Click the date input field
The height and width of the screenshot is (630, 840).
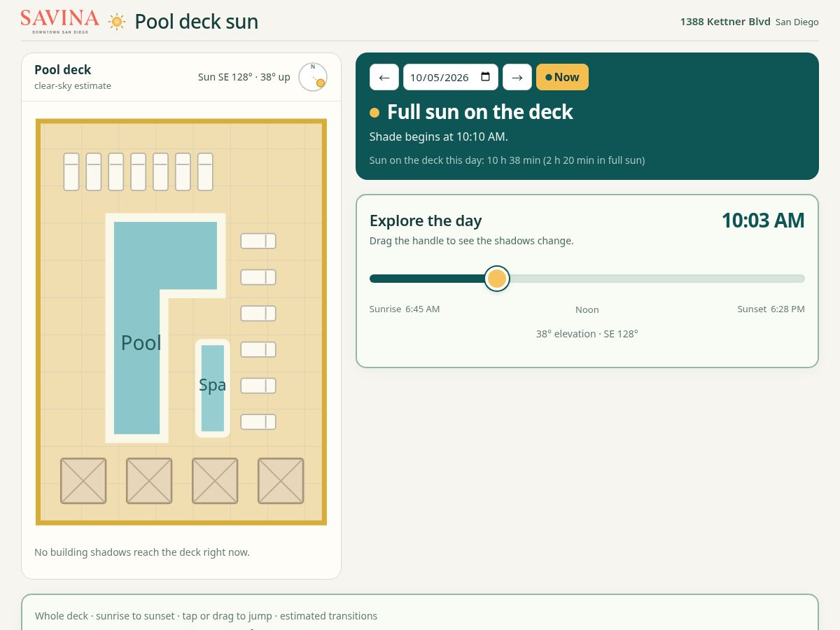click(451, 77)
